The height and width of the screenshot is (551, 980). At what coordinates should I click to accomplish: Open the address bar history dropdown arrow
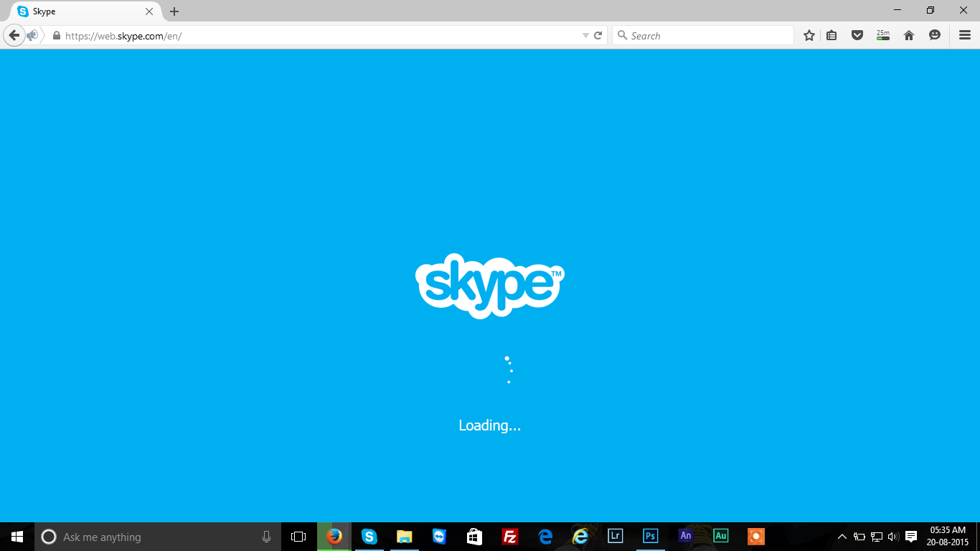(x=585, y=35)
